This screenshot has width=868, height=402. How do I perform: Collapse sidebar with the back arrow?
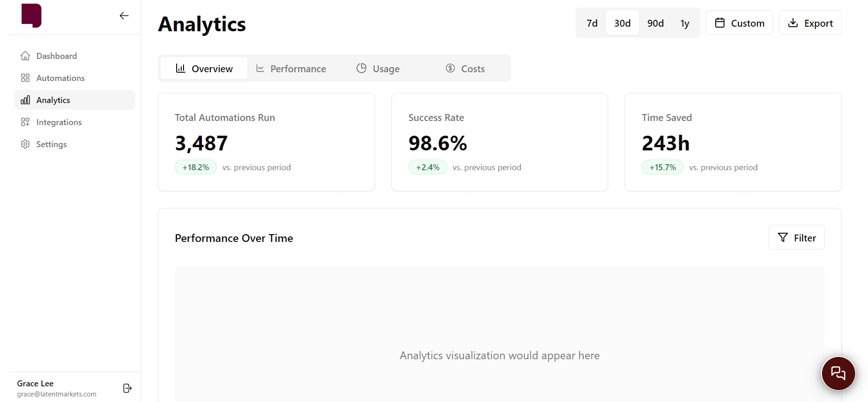[124, 16]
